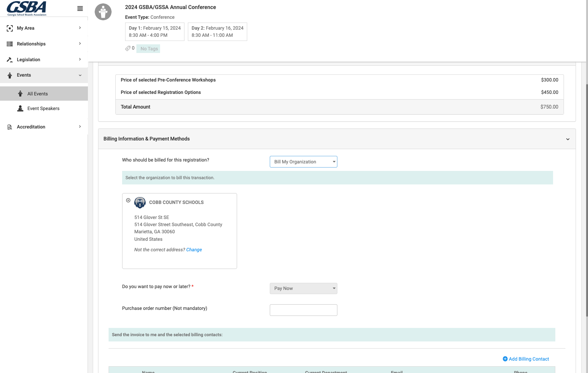Expand My Area menu chevron
This screenshot has width=588, height=373.
(80, 28)
